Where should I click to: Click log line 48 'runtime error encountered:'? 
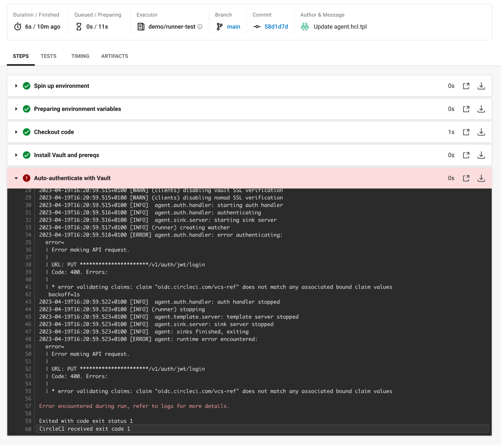click(x=148, y=339)
